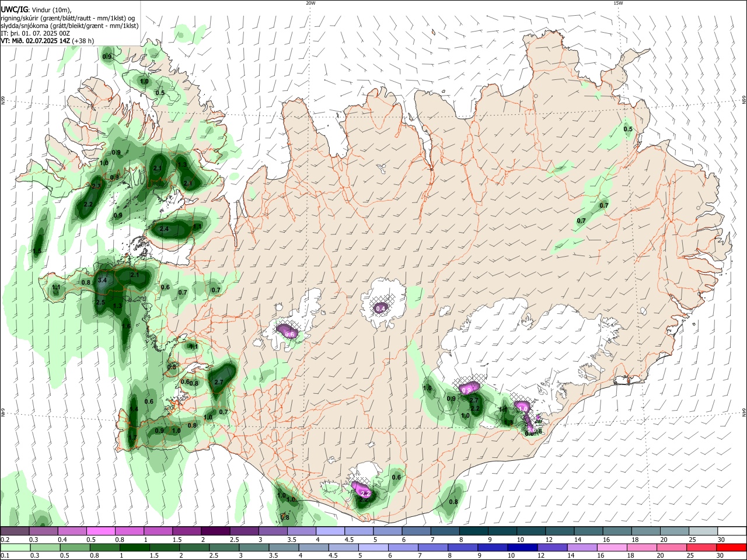747x560 pixels.
Task: Click the 'VT: Mið. 02.07.2025 14Z (+38 h)' line
Action: point(47,41)
